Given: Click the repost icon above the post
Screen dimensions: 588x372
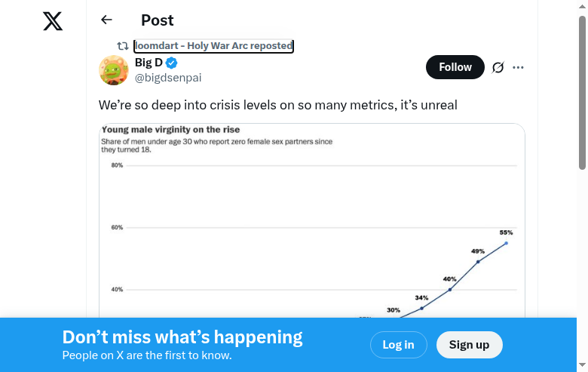Looking at the screenshot, I should click(x=122, y=46).
